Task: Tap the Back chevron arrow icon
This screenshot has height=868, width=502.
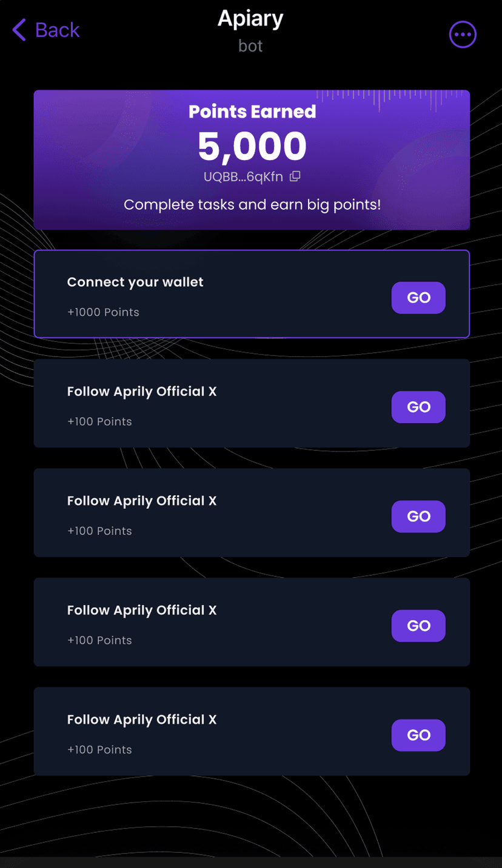Action: point(19,30)
